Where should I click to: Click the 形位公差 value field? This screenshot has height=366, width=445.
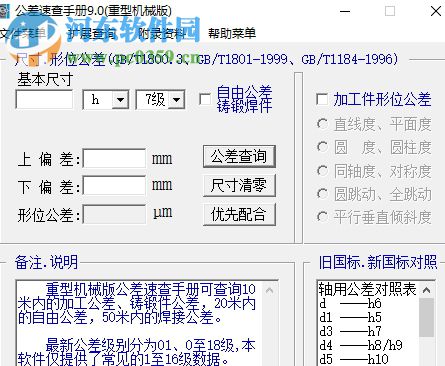click(114, 214)
